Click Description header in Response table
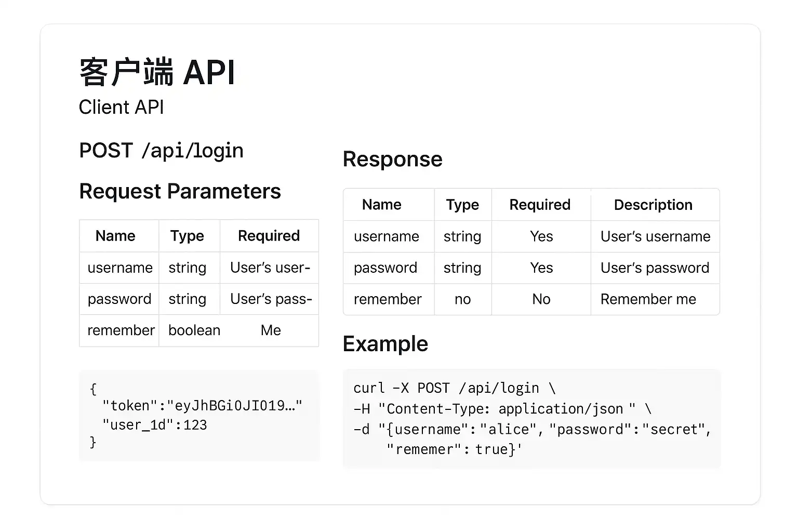 pos(653,205)
